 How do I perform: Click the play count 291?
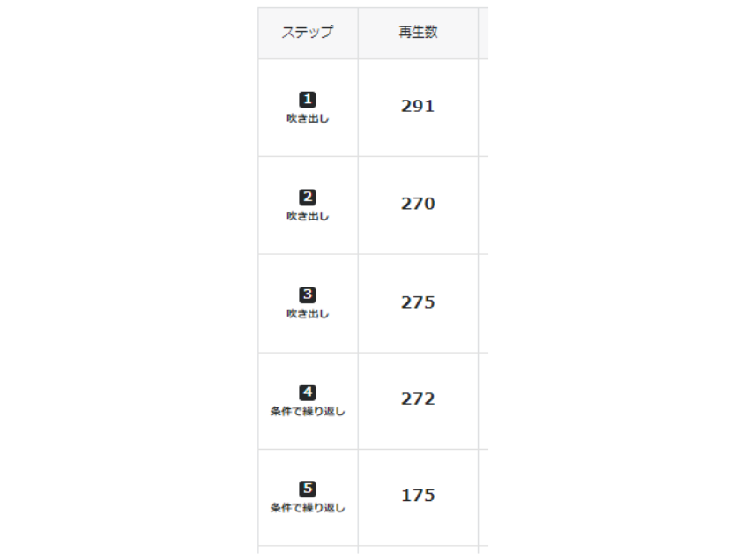tap(418, 107)
